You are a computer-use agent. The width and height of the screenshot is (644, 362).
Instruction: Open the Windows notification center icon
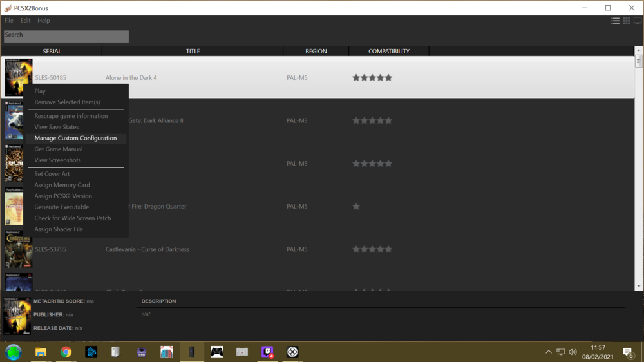[x=628, y=352]
